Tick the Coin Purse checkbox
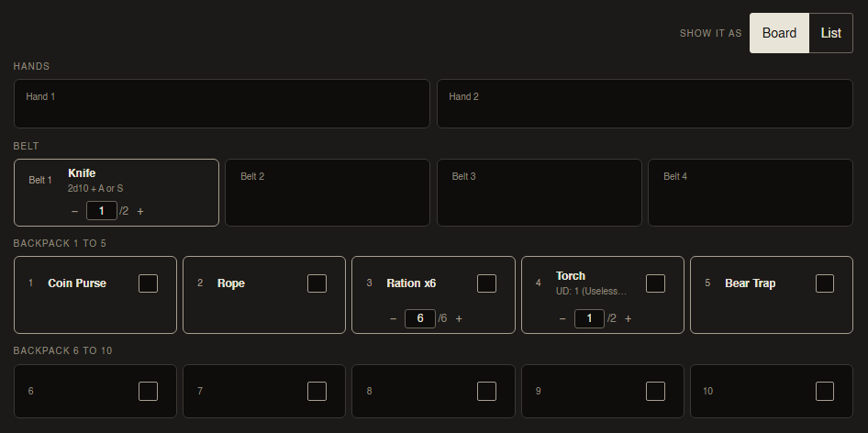This screenshot has height=433, width=868. point(148,283)
